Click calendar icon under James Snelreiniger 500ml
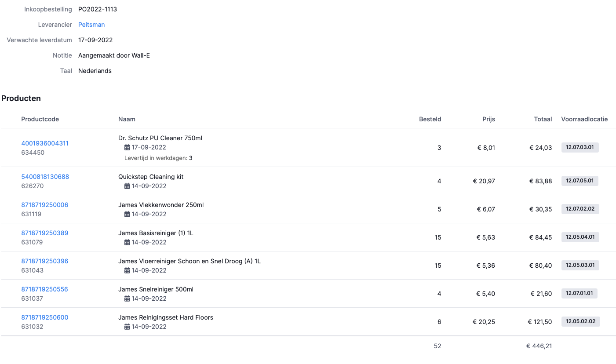This screenshot has height=364, width=616. click(x=127, y=299)
